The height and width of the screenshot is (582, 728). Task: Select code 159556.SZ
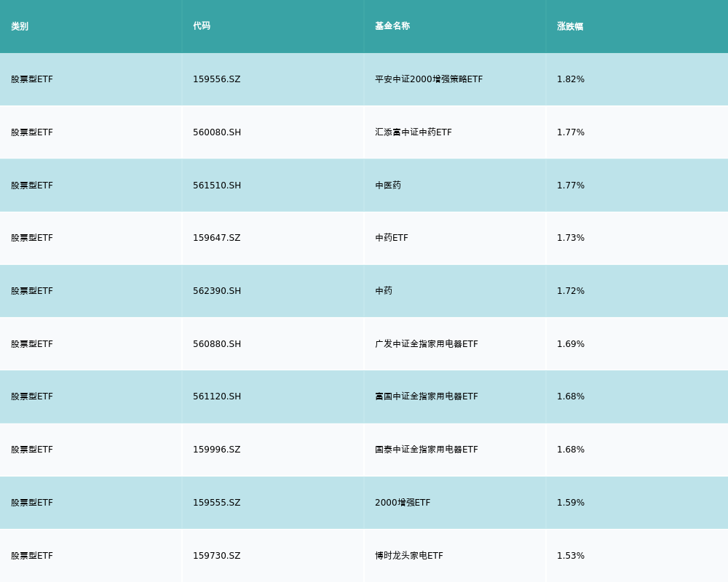(x=217, y=79)
